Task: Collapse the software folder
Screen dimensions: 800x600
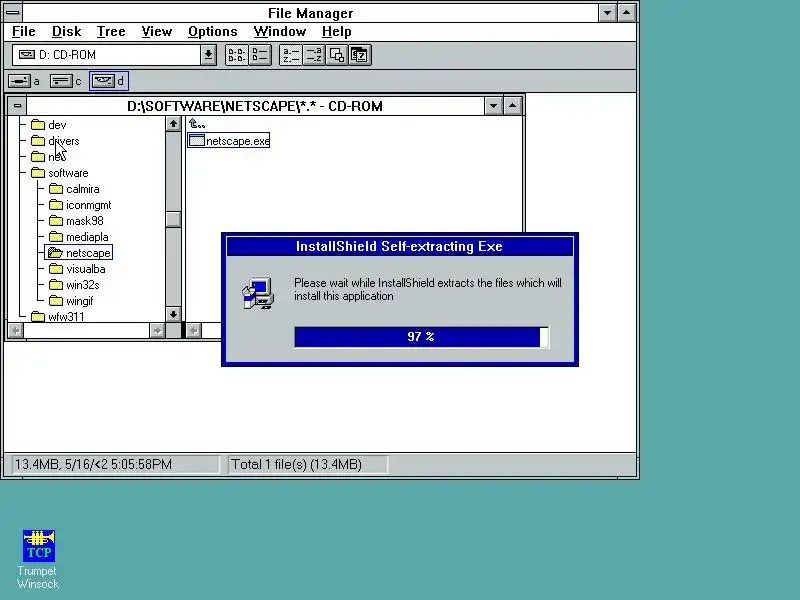Action: coord(59,173)
